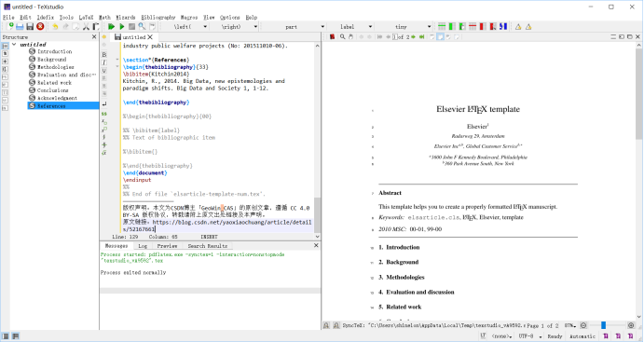The height and width of the screenshot is (342, 644).
Task: Toggle side panel icon in bottom-left status bar
Action: tap(6, 336)
